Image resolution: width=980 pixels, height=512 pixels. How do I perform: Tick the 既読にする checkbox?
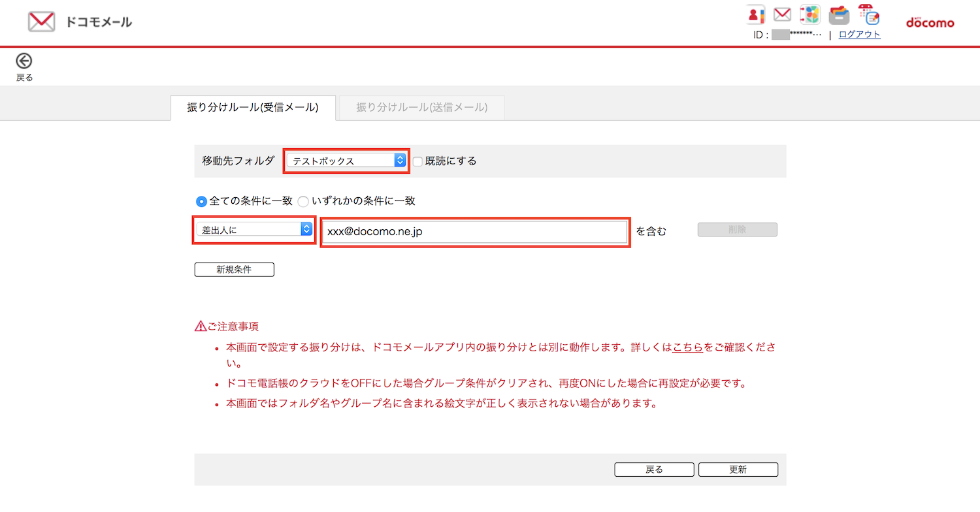click(418, 161)
